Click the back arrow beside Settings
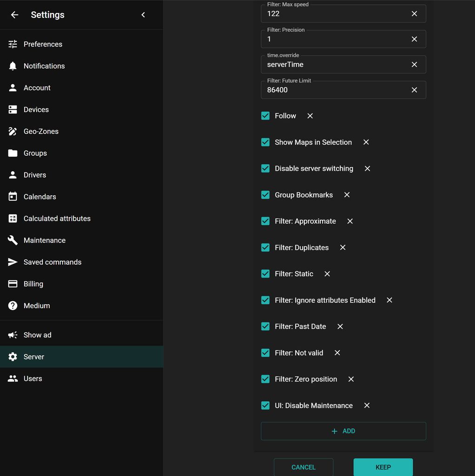This screenshot has width=475, height=476. click(x=14, y=15)
